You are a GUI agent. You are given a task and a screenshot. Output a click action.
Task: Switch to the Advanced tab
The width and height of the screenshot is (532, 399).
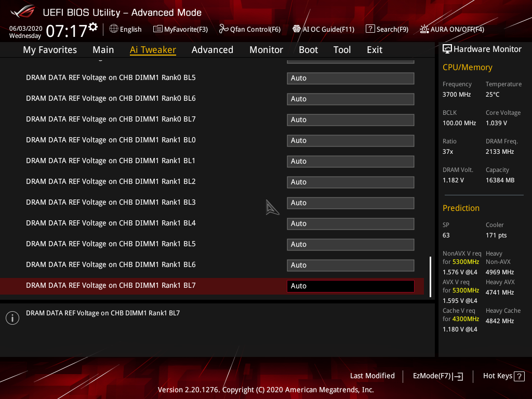pos(212,49)
